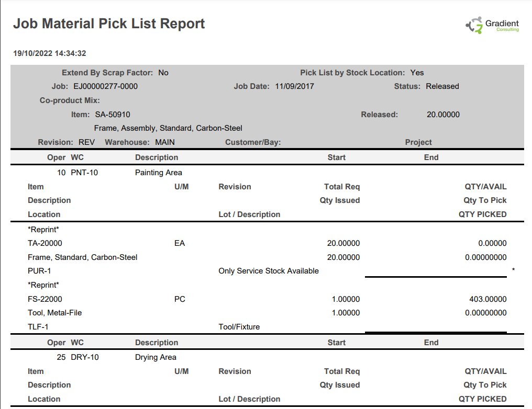This screenshot has width=532, height=409.
Task: Click the Job Material Pick List Report title
Action: coord(109,24)
